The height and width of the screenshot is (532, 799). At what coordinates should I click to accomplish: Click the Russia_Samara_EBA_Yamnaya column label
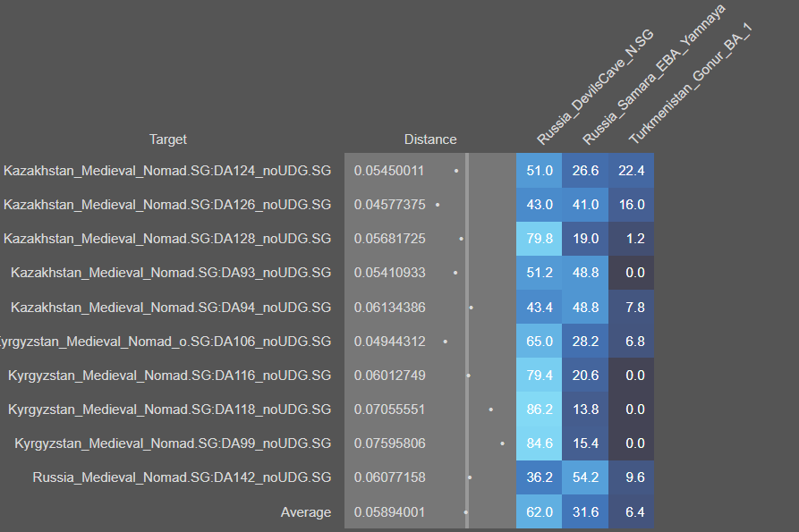(653, 74)
